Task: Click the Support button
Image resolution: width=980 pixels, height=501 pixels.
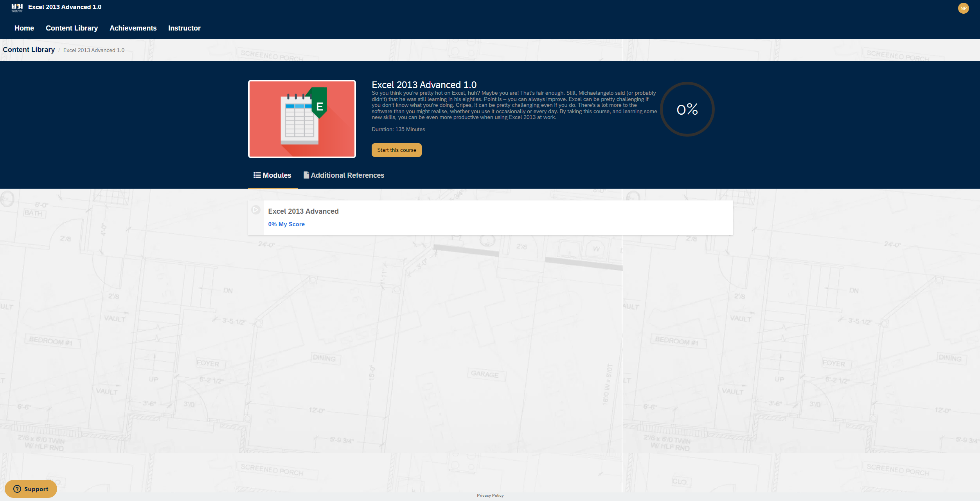Action: pyautogui.click(x=36, y=489)
